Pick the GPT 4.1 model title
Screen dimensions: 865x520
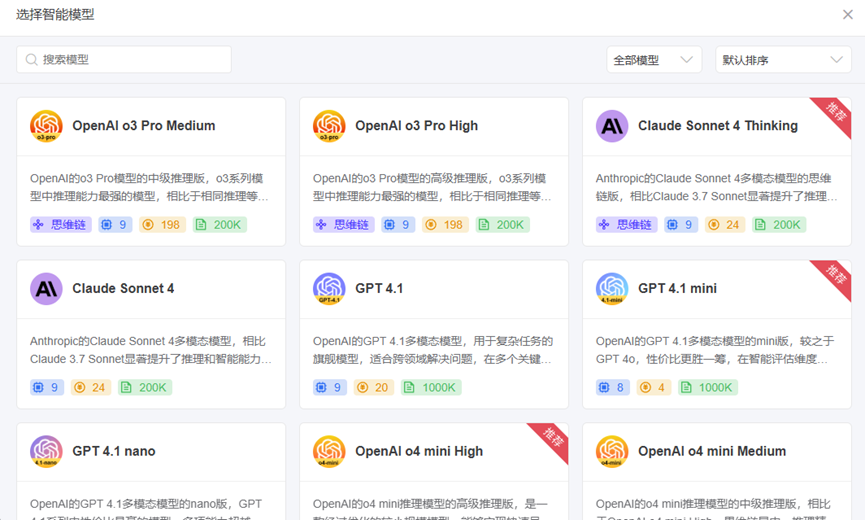379,288
